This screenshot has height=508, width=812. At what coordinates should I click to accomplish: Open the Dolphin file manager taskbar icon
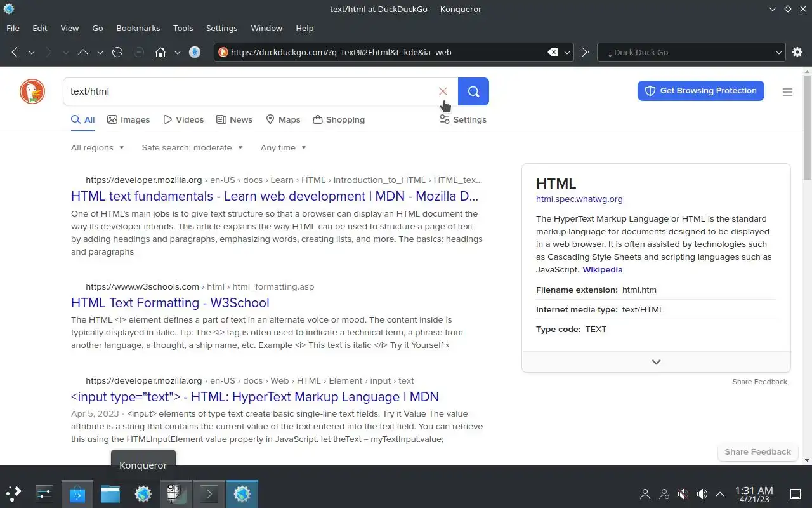coord(110,493)
